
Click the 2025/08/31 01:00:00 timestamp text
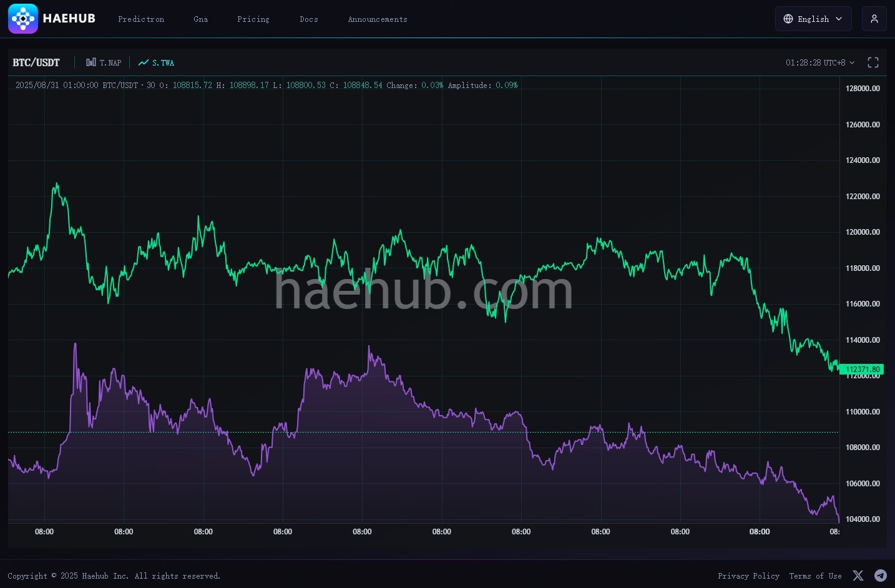coord(57,85)
